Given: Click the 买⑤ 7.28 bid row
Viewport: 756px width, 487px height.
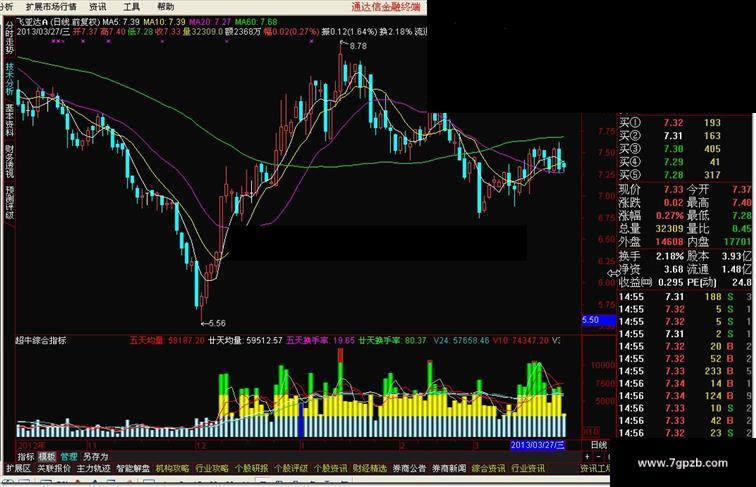Looking at the screenshot, I should pos(685,175).
